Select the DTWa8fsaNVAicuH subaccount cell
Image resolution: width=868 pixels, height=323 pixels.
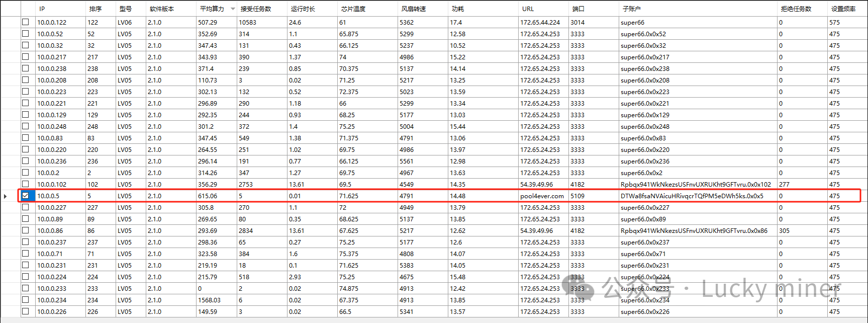point(692,196)
